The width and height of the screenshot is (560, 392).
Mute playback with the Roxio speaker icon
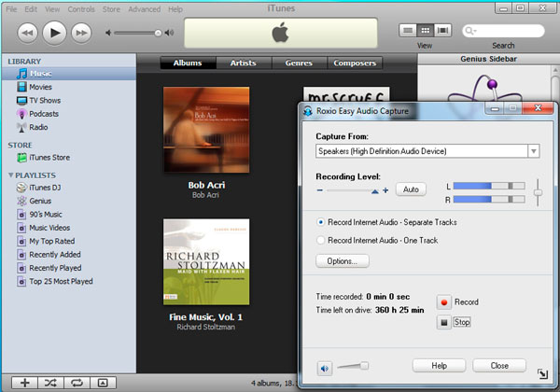(x=325, y=368)
